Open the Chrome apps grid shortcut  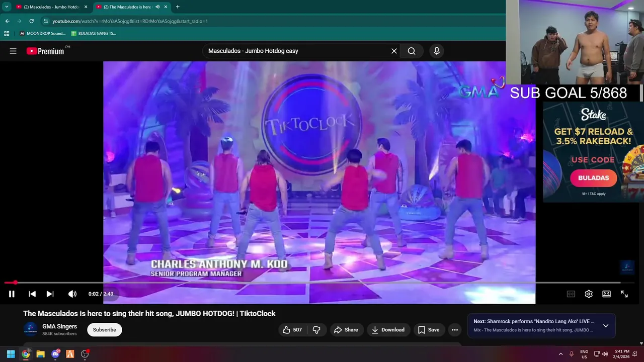click(7, 34)
